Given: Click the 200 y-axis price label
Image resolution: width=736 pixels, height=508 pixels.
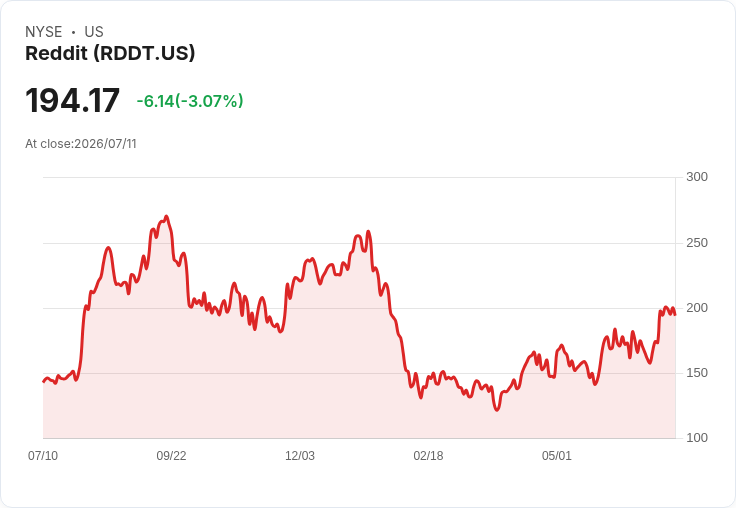Looking at the screenshot, I should point(697,308).
